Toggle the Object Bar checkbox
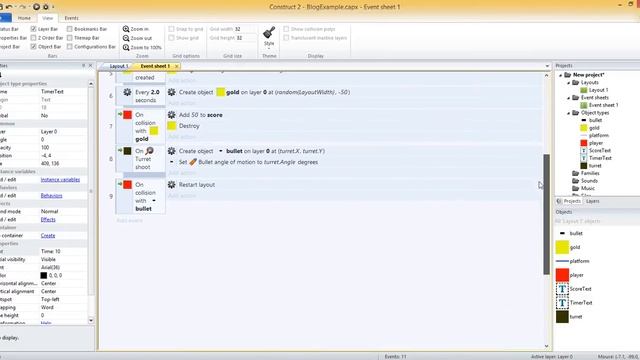 [33, 47]
